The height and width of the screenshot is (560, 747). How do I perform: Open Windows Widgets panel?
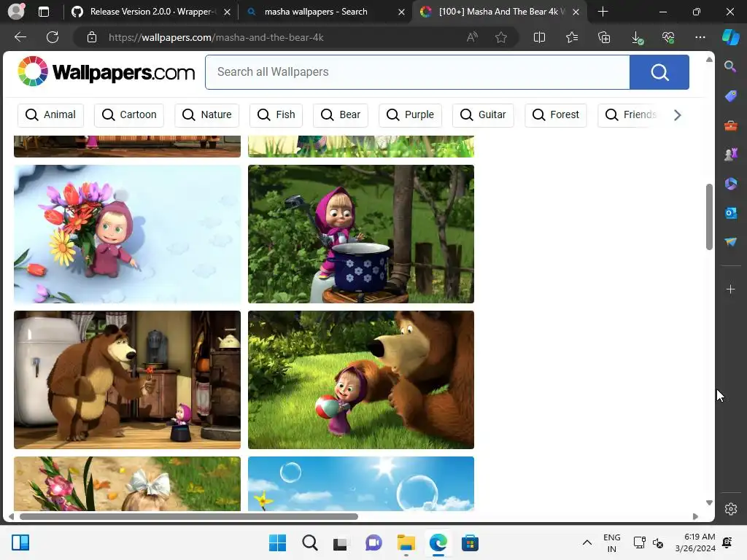(20, 542)
